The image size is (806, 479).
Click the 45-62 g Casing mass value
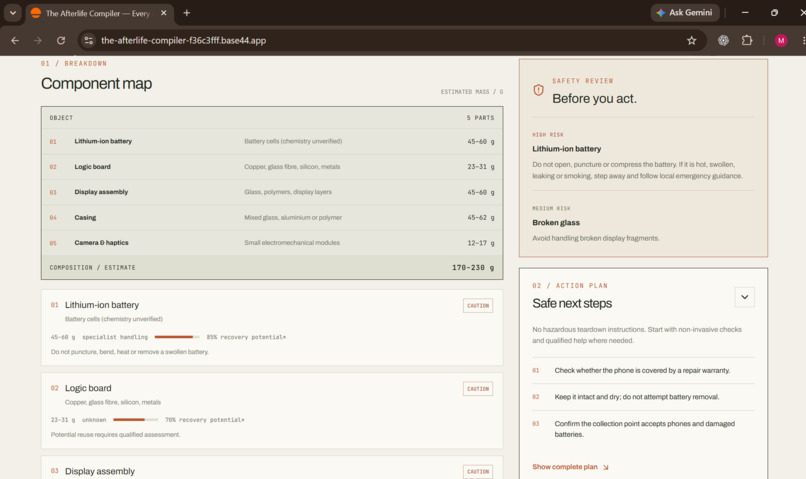[481, 217]
